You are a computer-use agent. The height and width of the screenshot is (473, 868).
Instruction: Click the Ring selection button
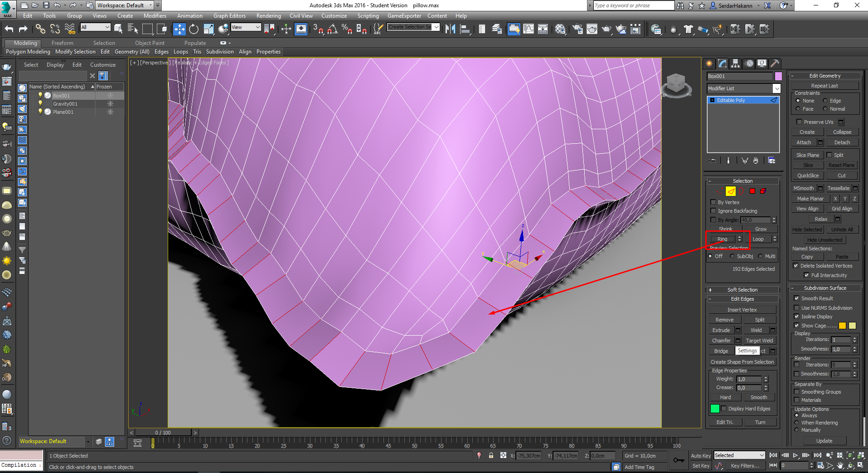click(722, 239)
